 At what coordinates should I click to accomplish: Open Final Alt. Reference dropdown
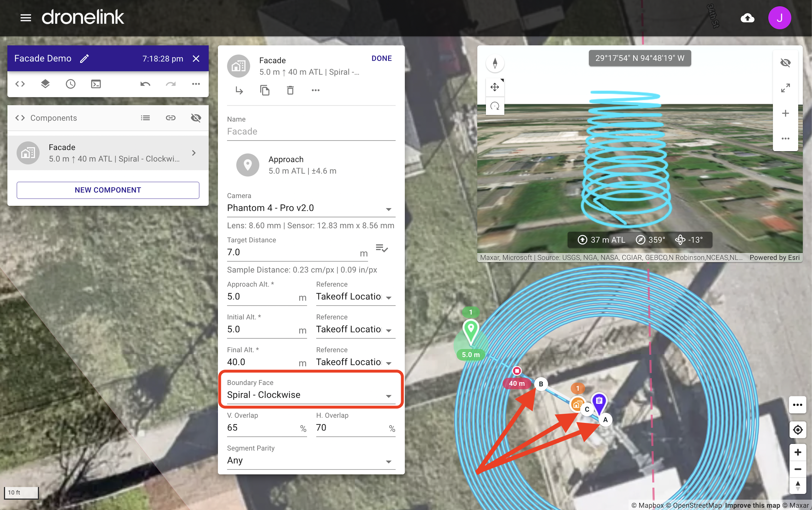(x=355, y=362)
